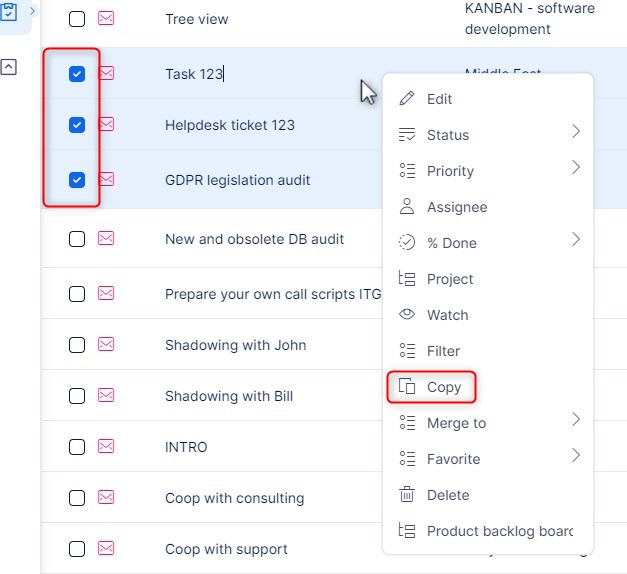Open the New and obsolete DB audit task

(x=254, y=239)
